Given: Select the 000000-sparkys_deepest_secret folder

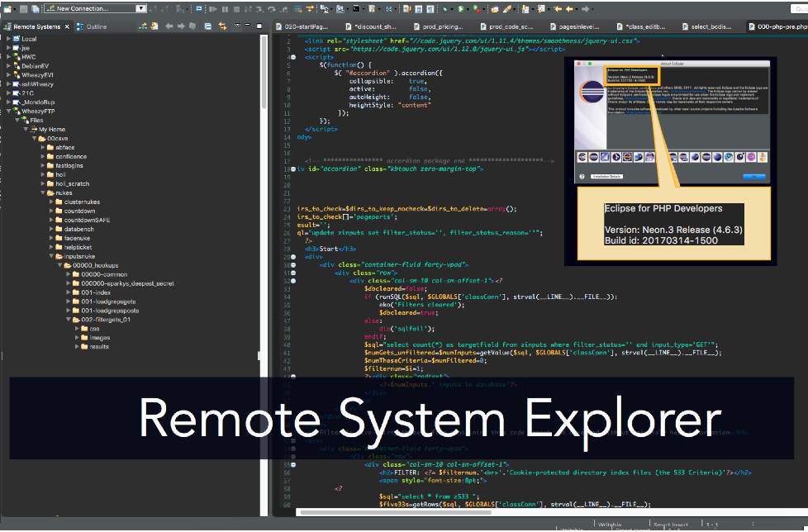Looking at the screenshot, I should 122,283.
